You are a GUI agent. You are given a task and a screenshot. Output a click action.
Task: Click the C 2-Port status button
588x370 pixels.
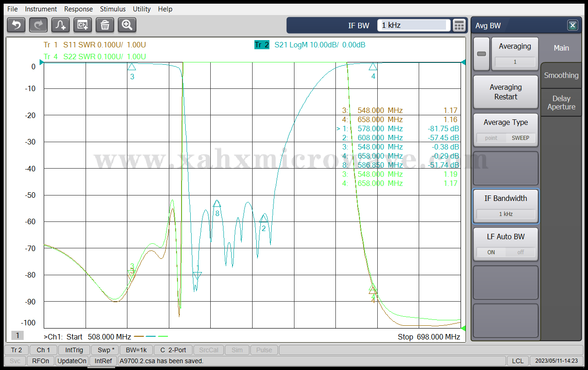point(173,350)
